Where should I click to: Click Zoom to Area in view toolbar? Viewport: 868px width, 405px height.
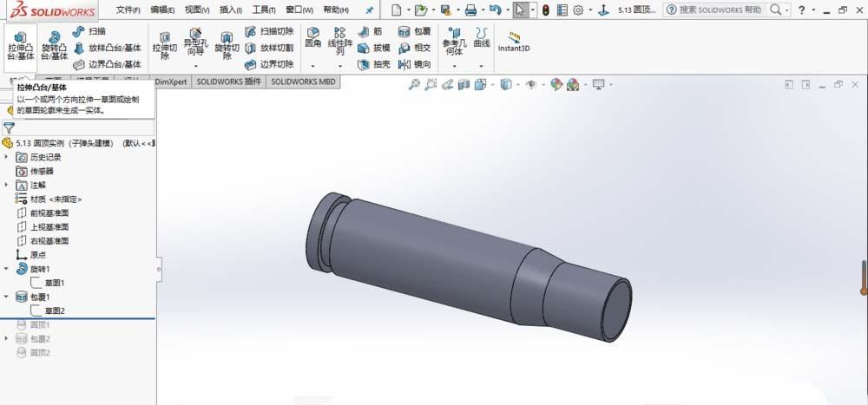pos(431,84)
